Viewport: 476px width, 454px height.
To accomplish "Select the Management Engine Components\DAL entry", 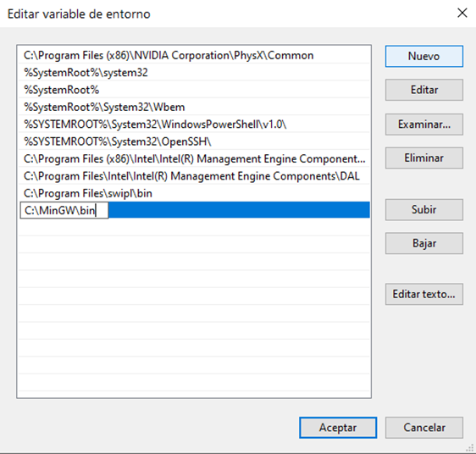I will tap(194, 176).
